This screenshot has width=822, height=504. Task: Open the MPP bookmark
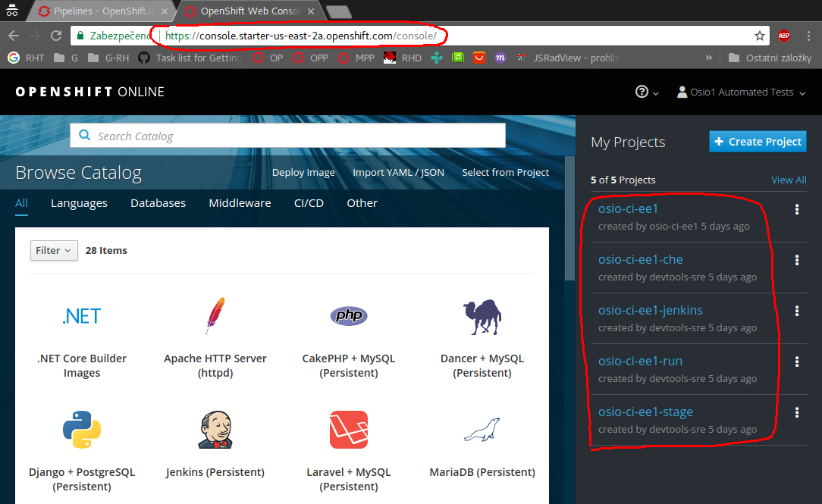(356, 58)
